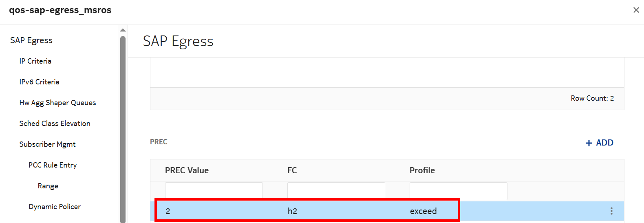Open the IP Criteria section
This screenshot has height=223, width=644.
tap(35, 61)
